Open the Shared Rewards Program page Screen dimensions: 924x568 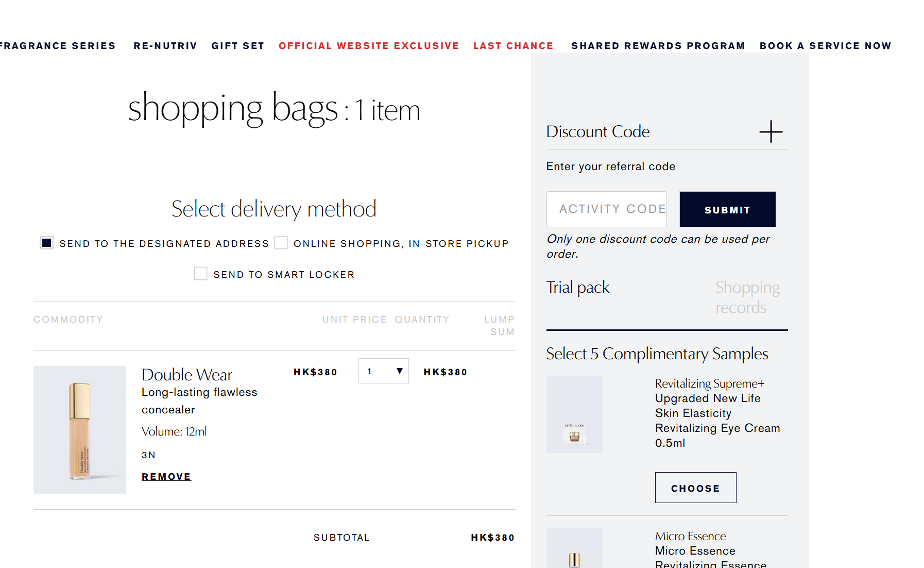pyautogui.click(x=658, y=45)
